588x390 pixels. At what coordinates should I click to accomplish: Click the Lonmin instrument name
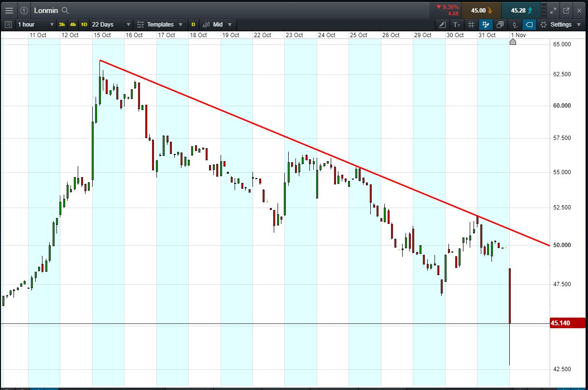click(x=46, y=10)
